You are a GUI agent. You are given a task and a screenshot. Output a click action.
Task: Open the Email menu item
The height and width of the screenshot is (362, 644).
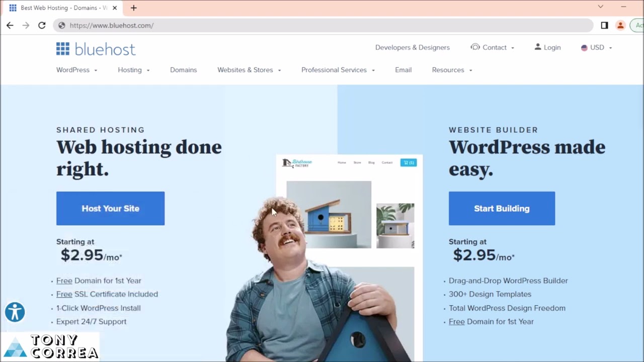pos(403,70)
